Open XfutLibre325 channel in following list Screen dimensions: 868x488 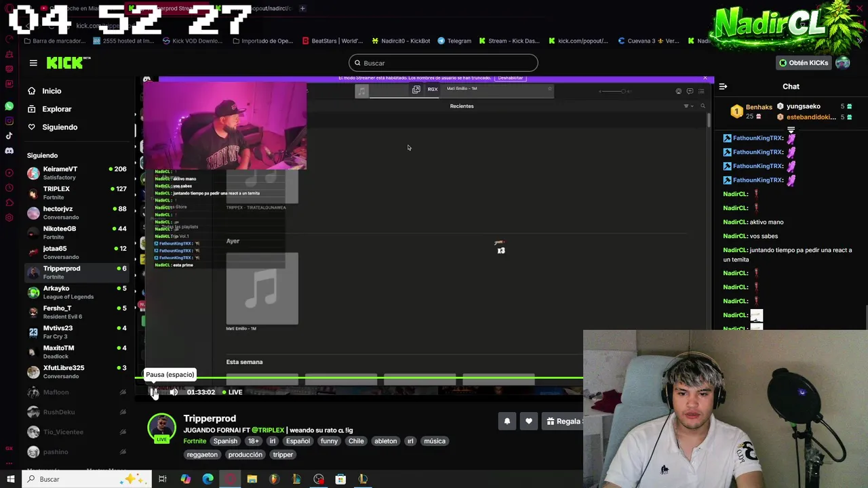coord(77,371)
